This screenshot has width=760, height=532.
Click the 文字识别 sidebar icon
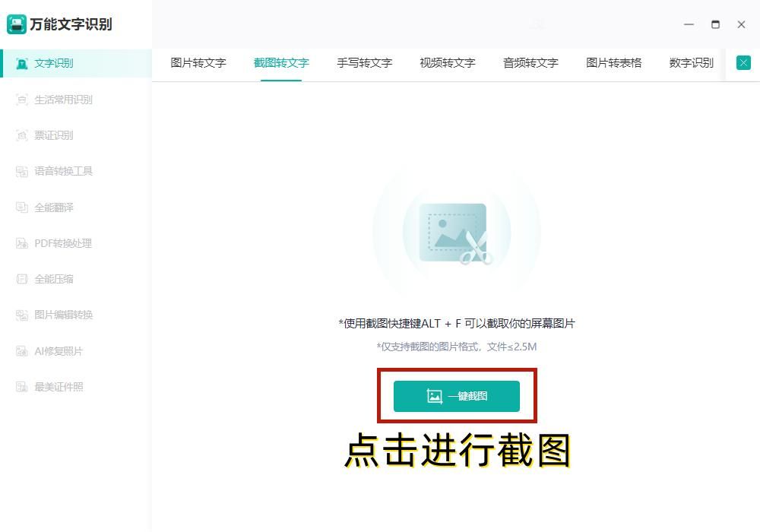(x=22, y=64)
